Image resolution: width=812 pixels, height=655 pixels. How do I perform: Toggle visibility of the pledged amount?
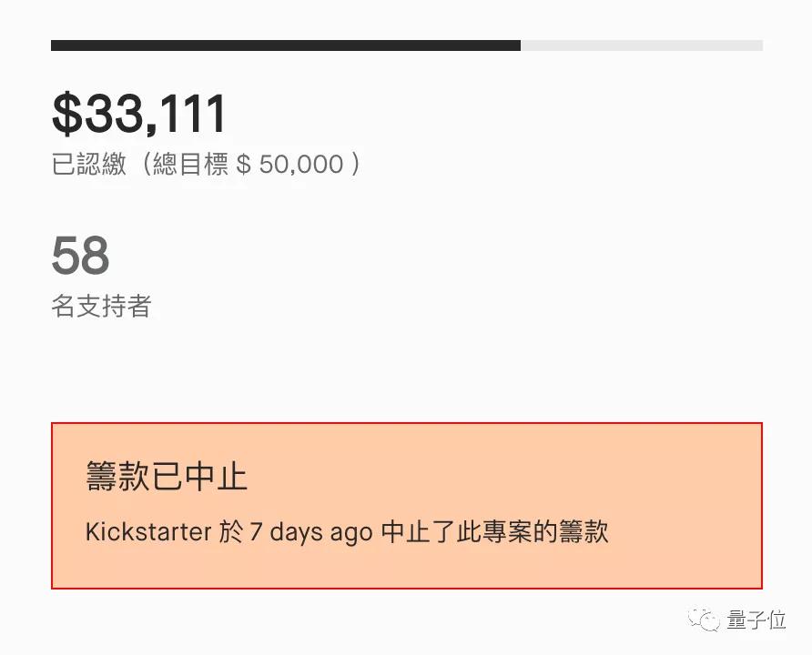point(138,113)
